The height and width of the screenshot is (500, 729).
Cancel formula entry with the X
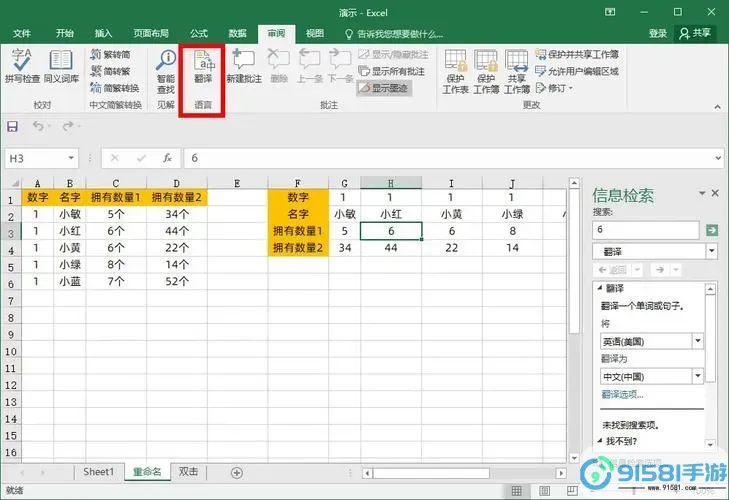click(114, 158)
